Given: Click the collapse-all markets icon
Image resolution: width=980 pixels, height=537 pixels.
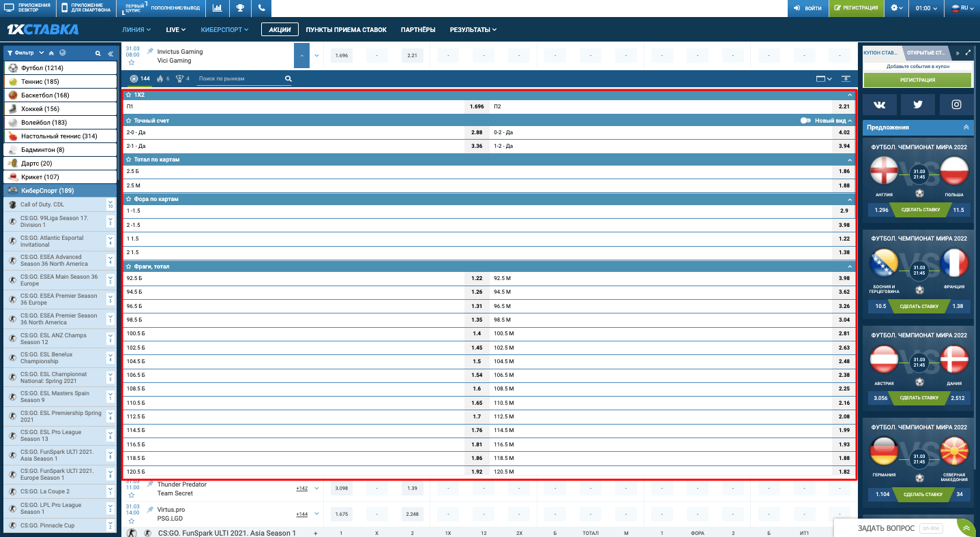Looking at the screenshot, I should pos(846,78).
